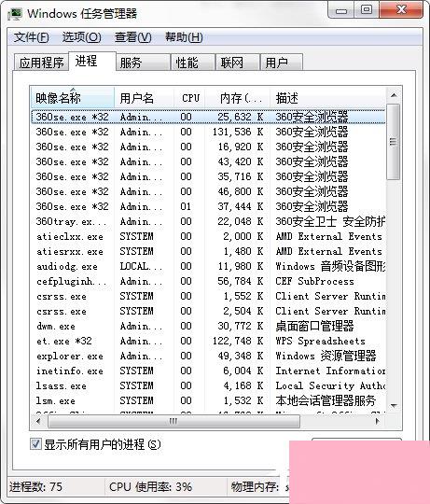Click the 本地会话管理器服务 description
This screenshot has height=504, width=430.
pos(326,400)
